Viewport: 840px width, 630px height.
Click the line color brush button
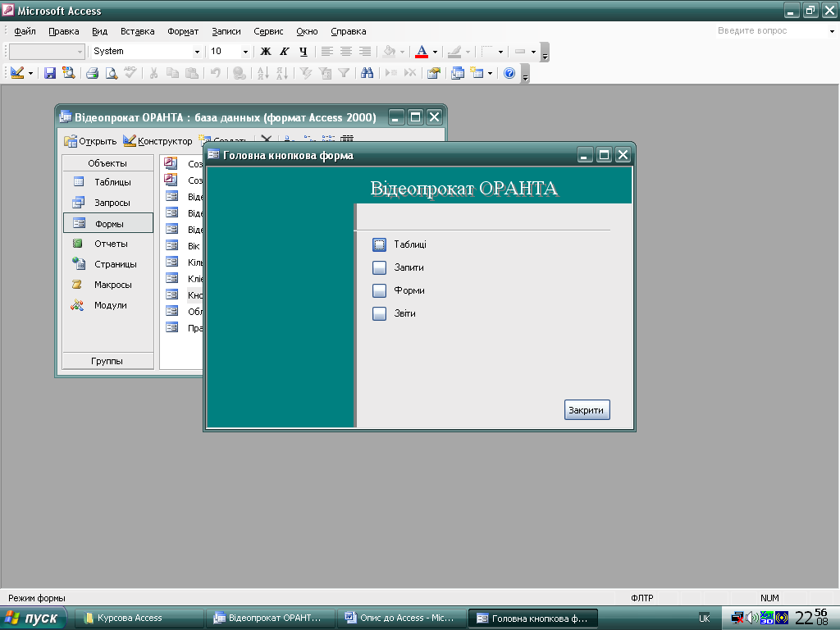454,52
